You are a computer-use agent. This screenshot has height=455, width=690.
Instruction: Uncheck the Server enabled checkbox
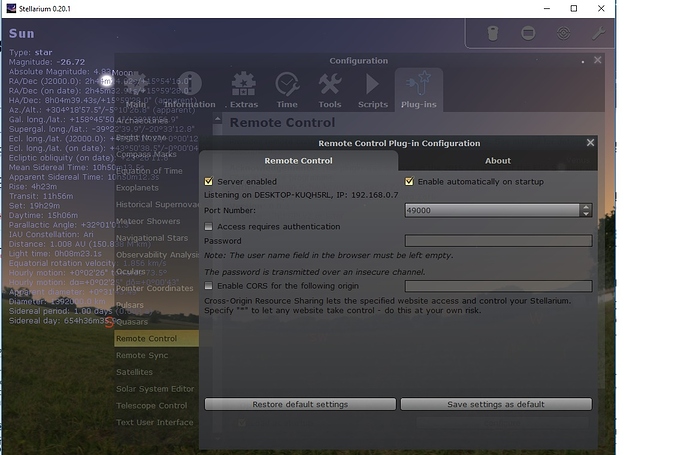pos(209,182)
